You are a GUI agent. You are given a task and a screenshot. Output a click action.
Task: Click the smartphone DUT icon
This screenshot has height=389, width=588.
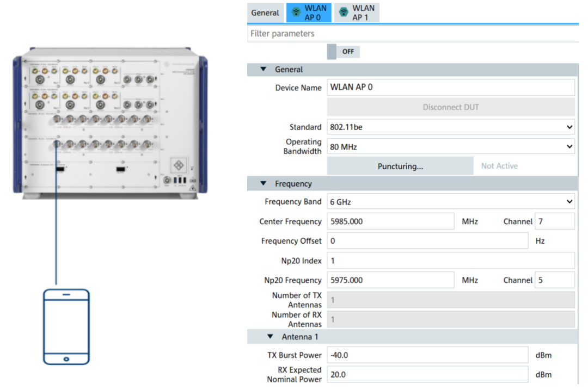[66, 326]
